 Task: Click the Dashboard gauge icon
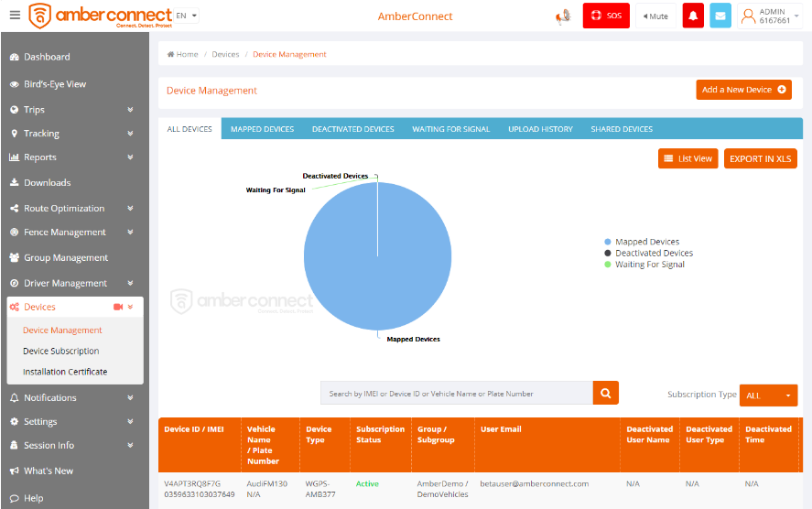coord(15,57)
